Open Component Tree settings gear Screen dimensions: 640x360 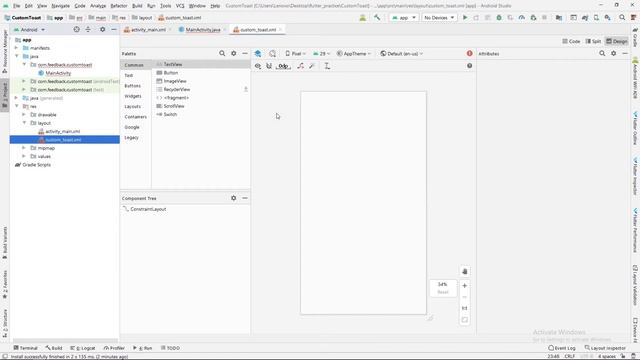click(233, 198)
